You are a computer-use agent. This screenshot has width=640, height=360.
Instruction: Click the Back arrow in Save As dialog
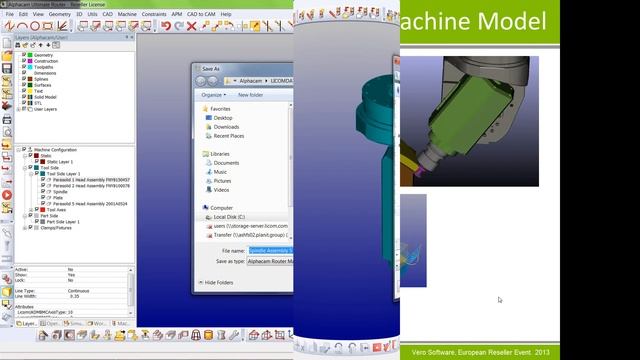tap(200, 81)
